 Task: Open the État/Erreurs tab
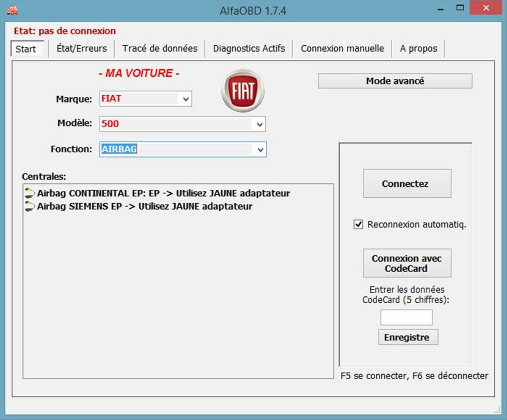pyautogui.click(x=81, y=48)
